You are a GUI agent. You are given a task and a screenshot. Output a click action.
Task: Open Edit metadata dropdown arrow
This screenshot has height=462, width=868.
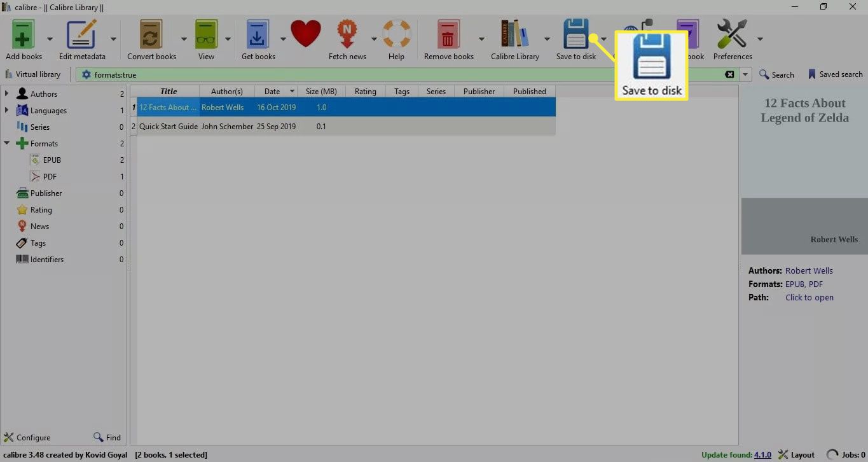tap(113, 39)
